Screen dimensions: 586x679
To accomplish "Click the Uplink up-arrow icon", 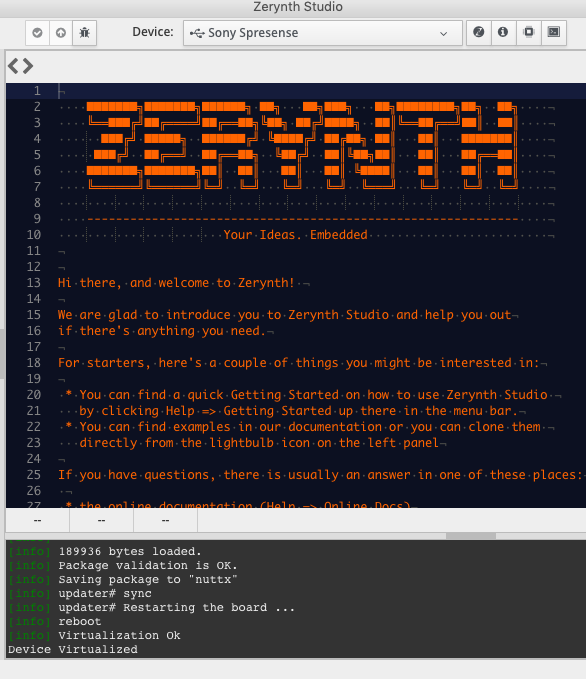I will [61, 32].
